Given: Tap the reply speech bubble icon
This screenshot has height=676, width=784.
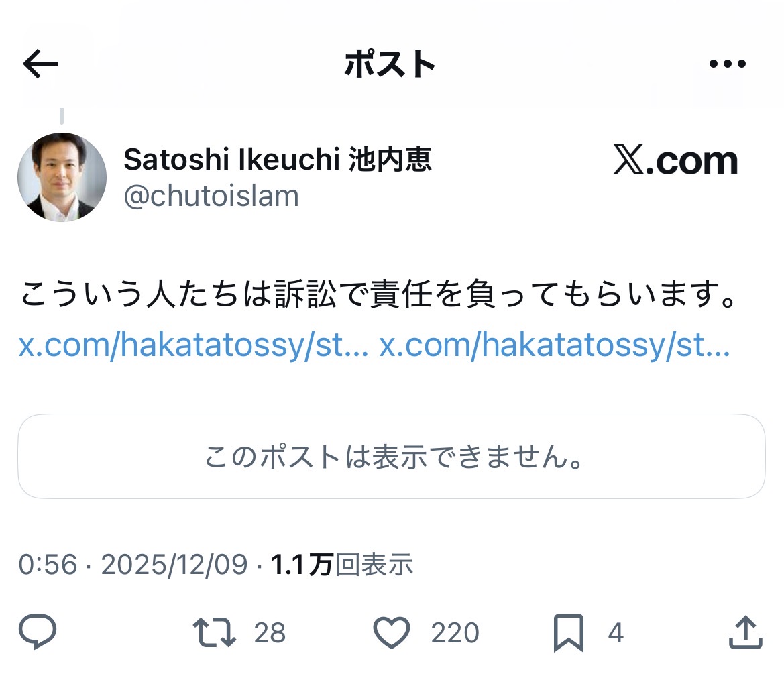Looking at the screenshot, I should (38, 632).
